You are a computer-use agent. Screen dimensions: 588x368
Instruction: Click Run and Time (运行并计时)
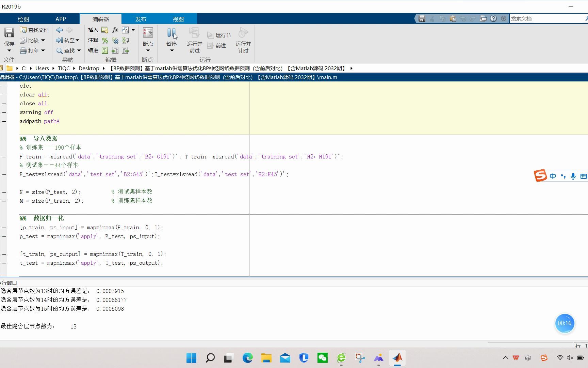pyautogui.click(x=243, y=40)
